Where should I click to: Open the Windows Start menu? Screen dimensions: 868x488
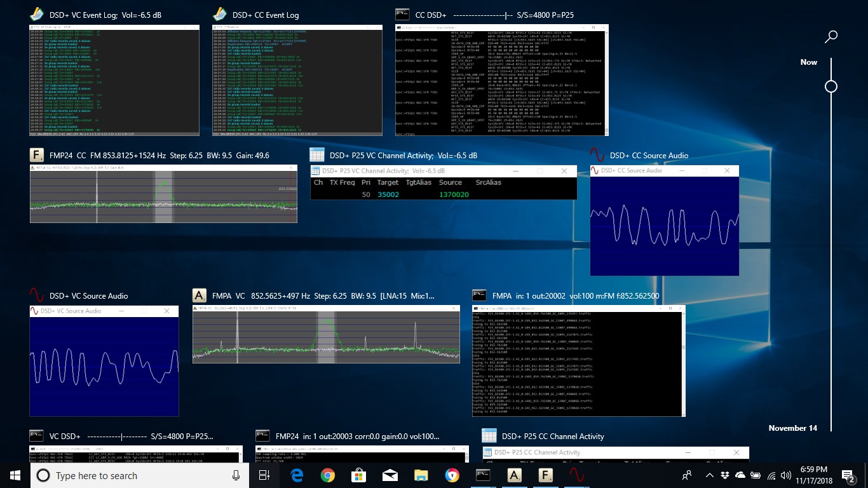(x=15, y=475)
